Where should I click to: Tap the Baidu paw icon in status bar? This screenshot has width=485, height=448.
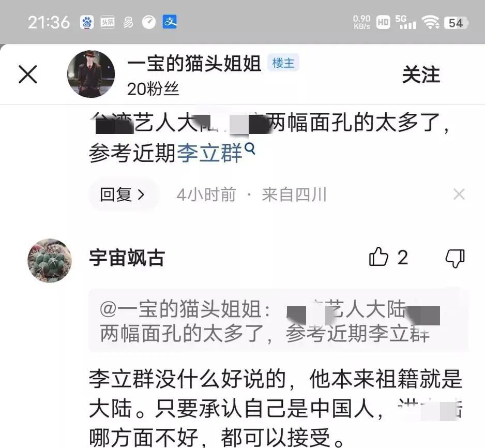coord(87,22)
